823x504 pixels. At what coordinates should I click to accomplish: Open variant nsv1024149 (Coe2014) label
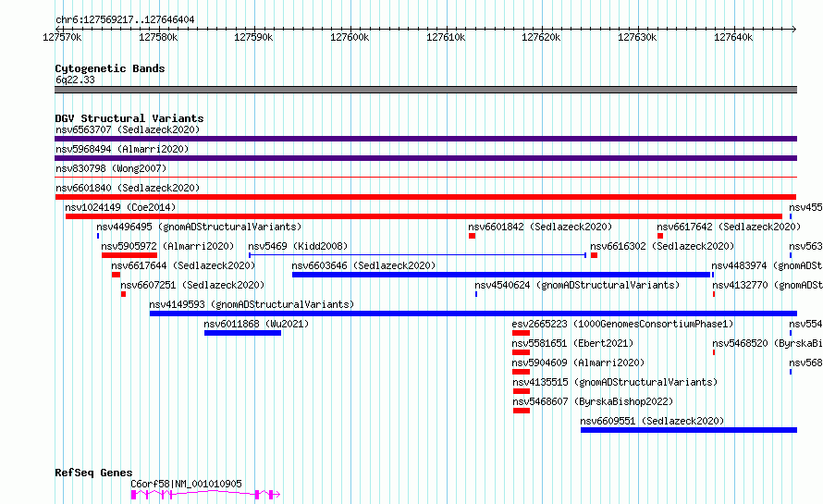[120, 207]
